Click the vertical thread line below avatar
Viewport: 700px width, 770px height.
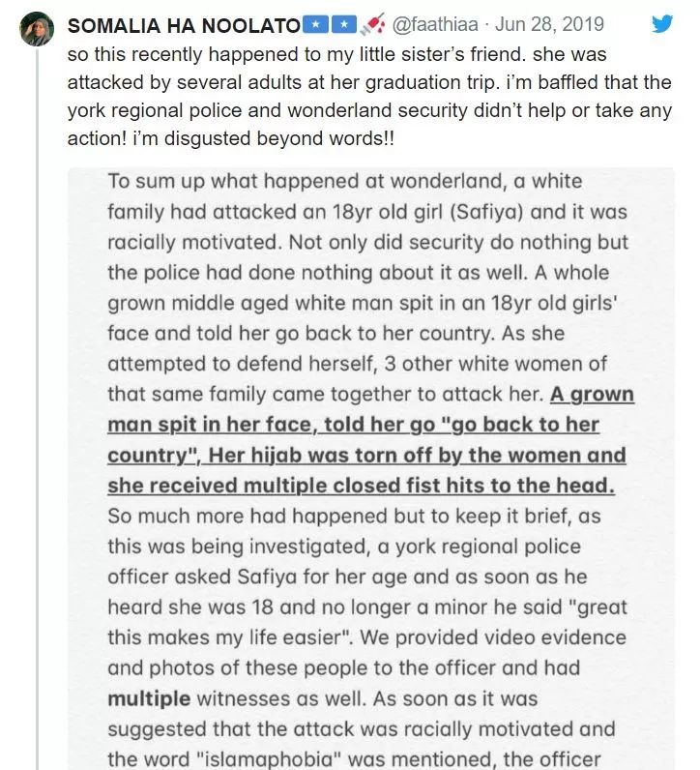37,409
